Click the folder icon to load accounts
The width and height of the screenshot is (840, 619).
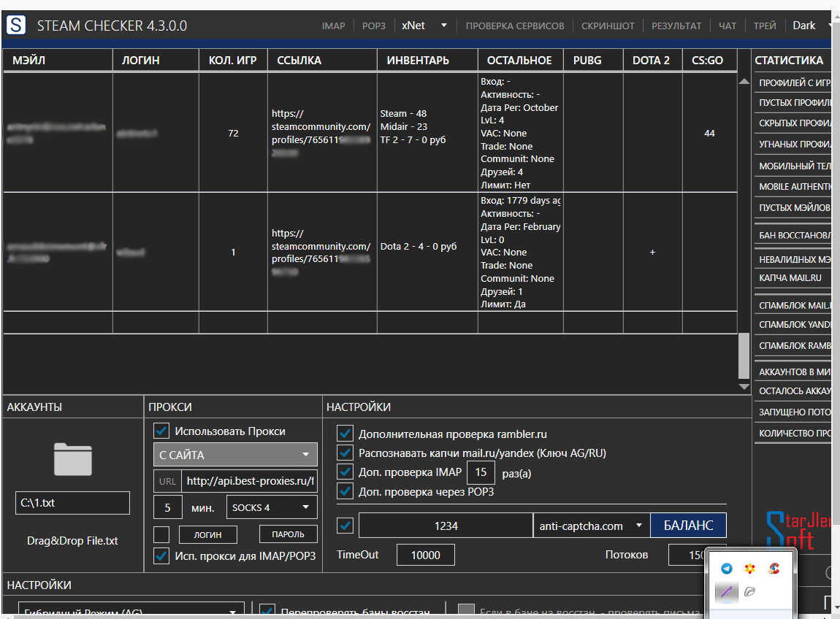click(x=72, y=459)
